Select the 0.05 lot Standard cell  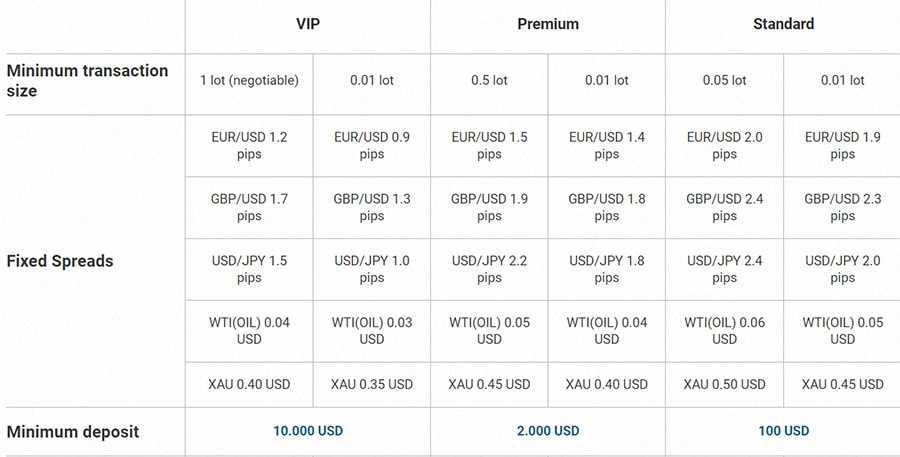click(x=724, y=80)
